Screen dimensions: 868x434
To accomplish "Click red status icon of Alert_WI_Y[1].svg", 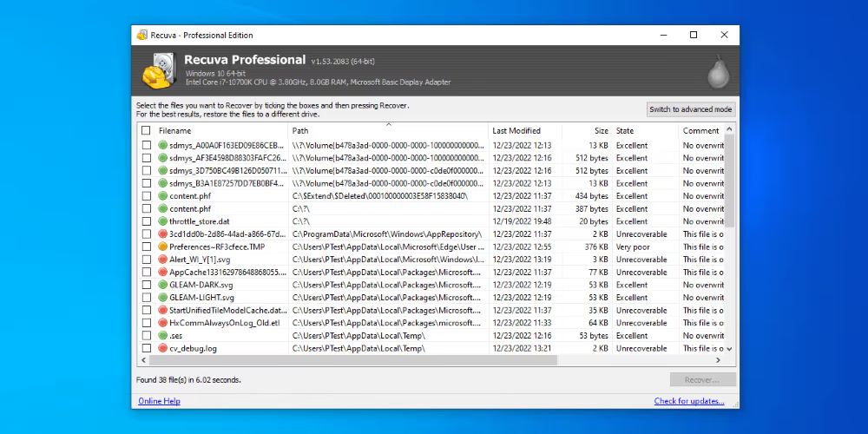I will [162, 260].
